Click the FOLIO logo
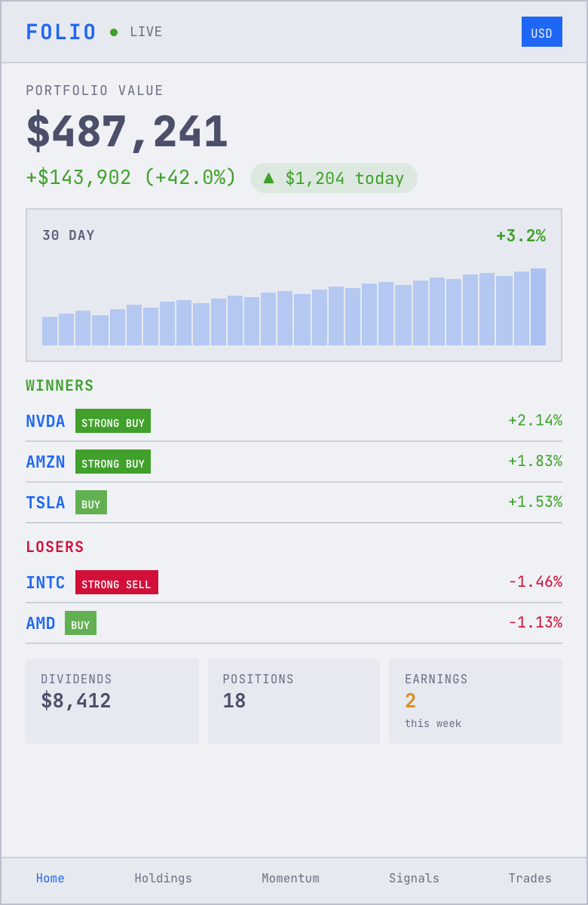Screen dimensions: 588x905 coord(61,32)
